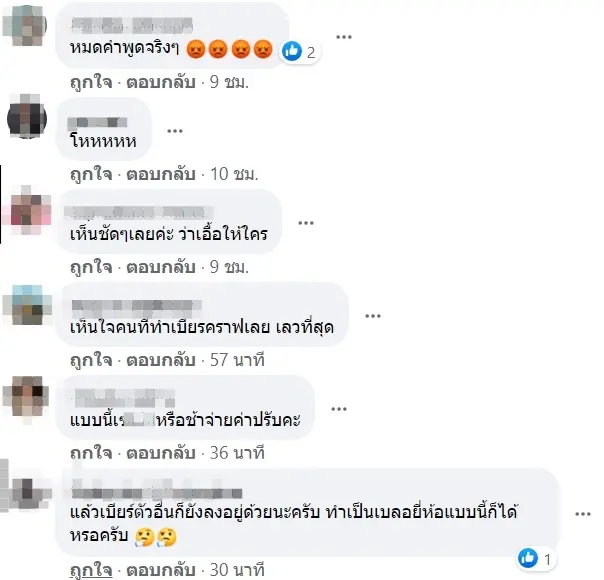Image resolution: width=604 pixels, height=580 pixels.
Task: Click avatar next to the โหหหหห comment
Action: (x=27, y=116)
